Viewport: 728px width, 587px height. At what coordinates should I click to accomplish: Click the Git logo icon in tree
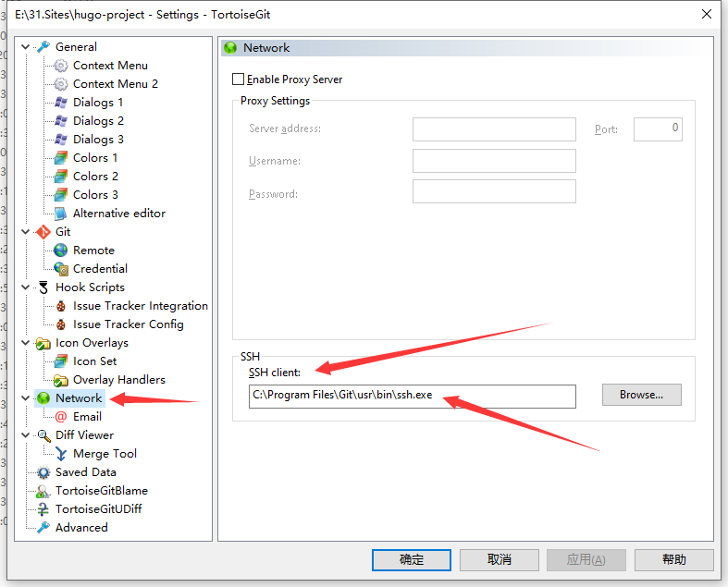tap(43, 232)
